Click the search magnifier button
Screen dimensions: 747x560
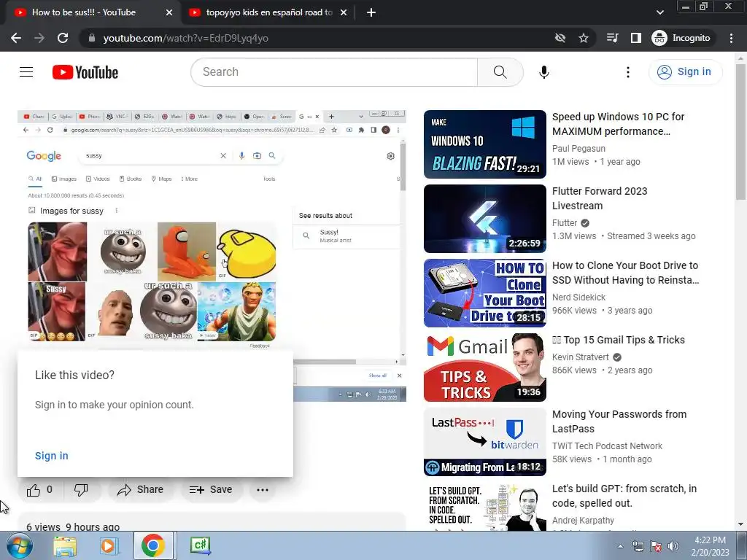(x=500, y=72)
